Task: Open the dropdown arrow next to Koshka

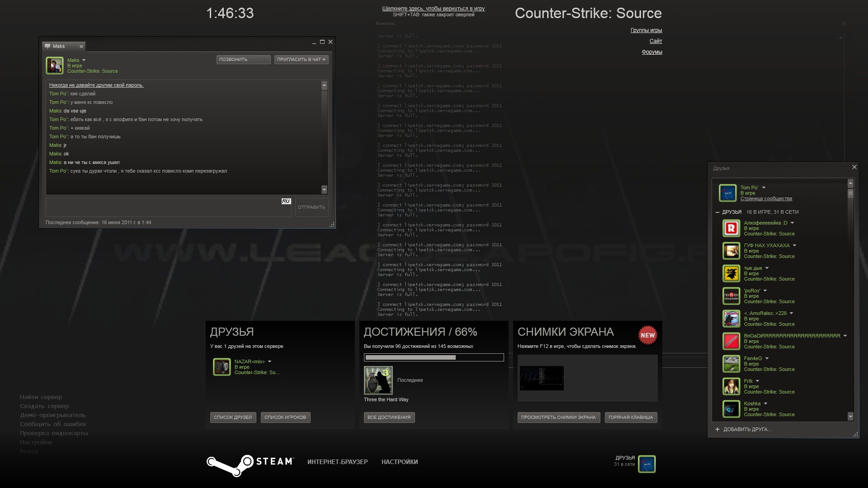Action: pyautogui.click(x=765, y=404)
